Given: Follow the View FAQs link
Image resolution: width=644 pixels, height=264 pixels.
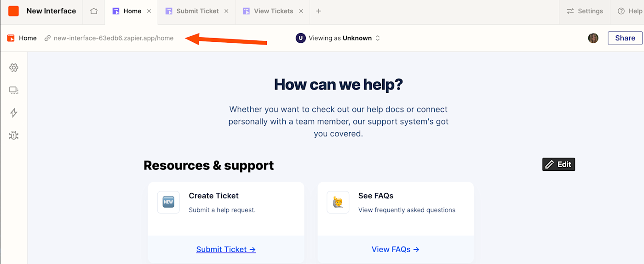Looking at the screenshot, I should pos(396,249).
